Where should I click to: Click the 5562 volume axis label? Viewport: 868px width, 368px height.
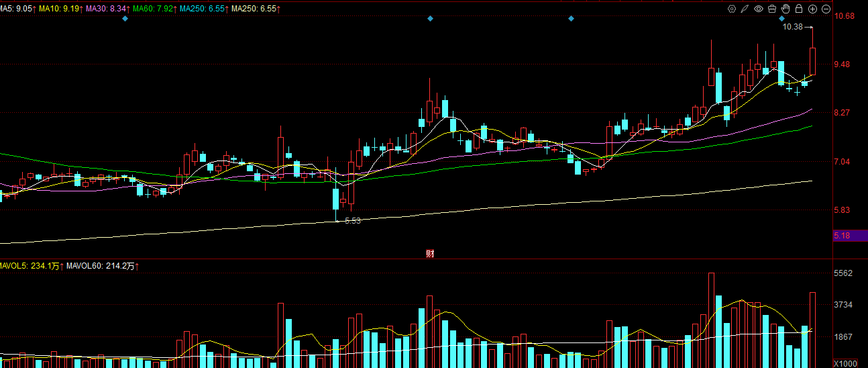(843, 273)
